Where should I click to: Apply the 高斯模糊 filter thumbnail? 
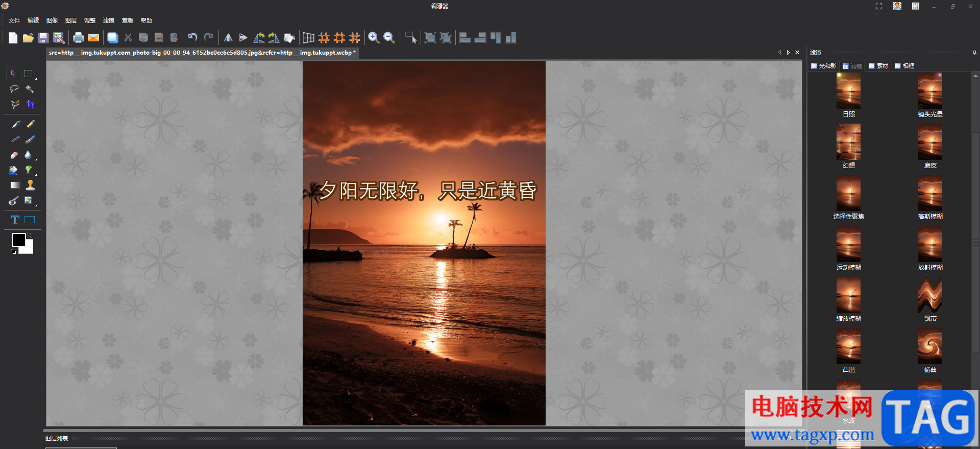click(x=930, y=193)
